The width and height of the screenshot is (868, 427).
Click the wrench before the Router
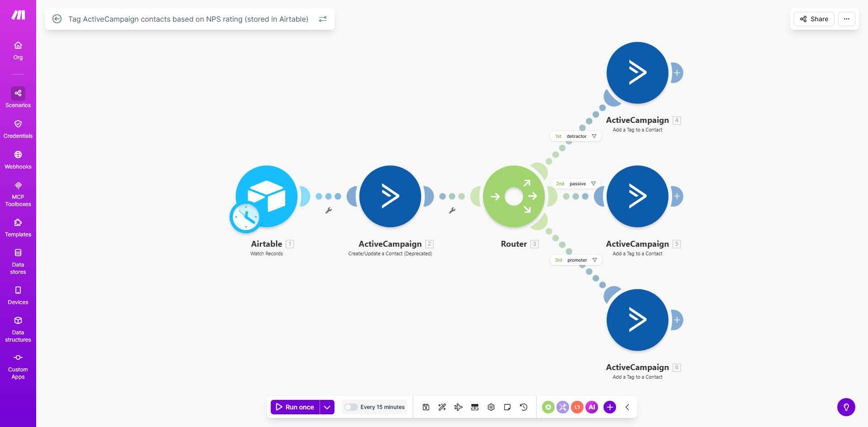[452, 211]
